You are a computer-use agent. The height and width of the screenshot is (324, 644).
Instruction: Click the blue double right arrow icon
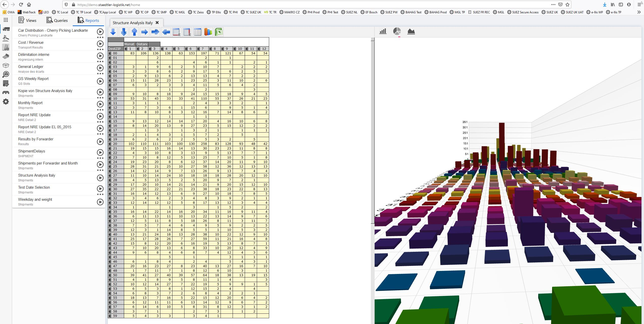pyautogui.click(x=155, y=32)
